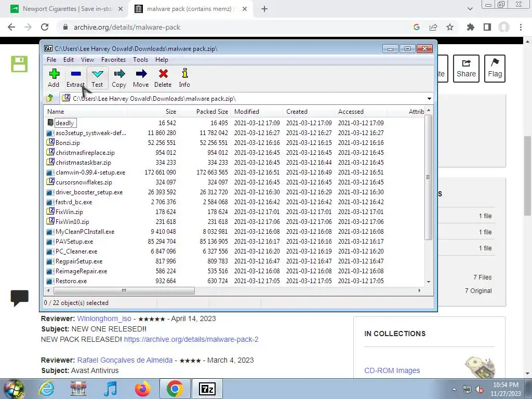
Task: Click the volume tray icon
Action: pyautogui.click(x=480, y=390)
